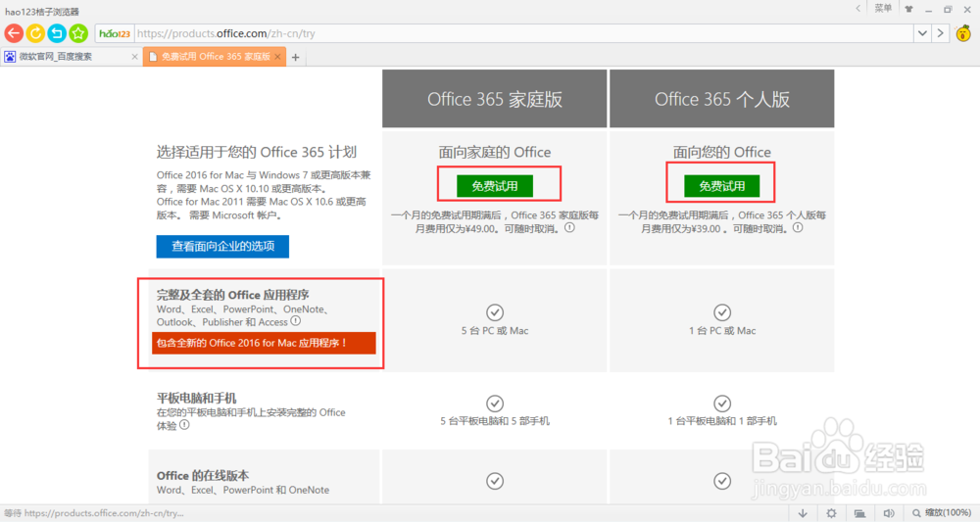Click 家庭版 checkmark in Office 的在线版本 row
This screenshot has width=980, height=522.
tap(495, 481)
